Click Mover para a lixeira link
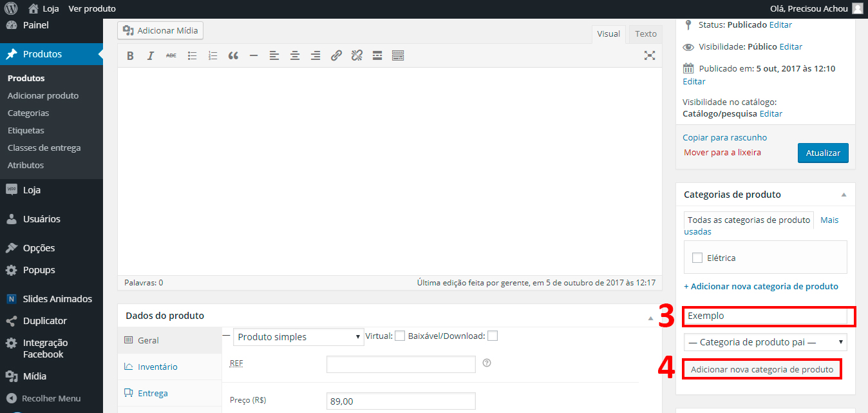868x413 pixels. click(x=722, y=153)
